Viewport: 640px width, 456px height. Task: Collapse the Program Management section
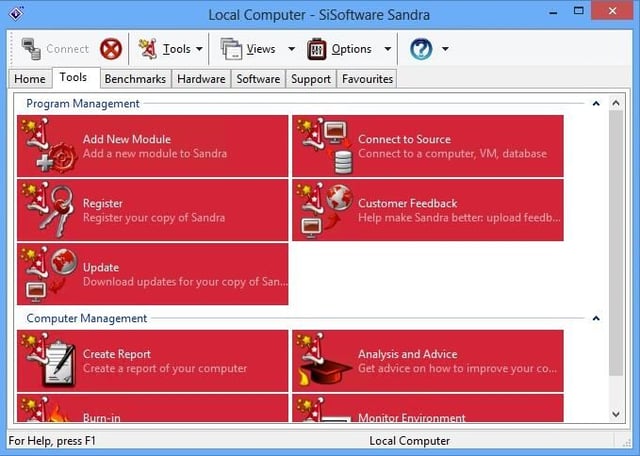[x=596, y=104]
